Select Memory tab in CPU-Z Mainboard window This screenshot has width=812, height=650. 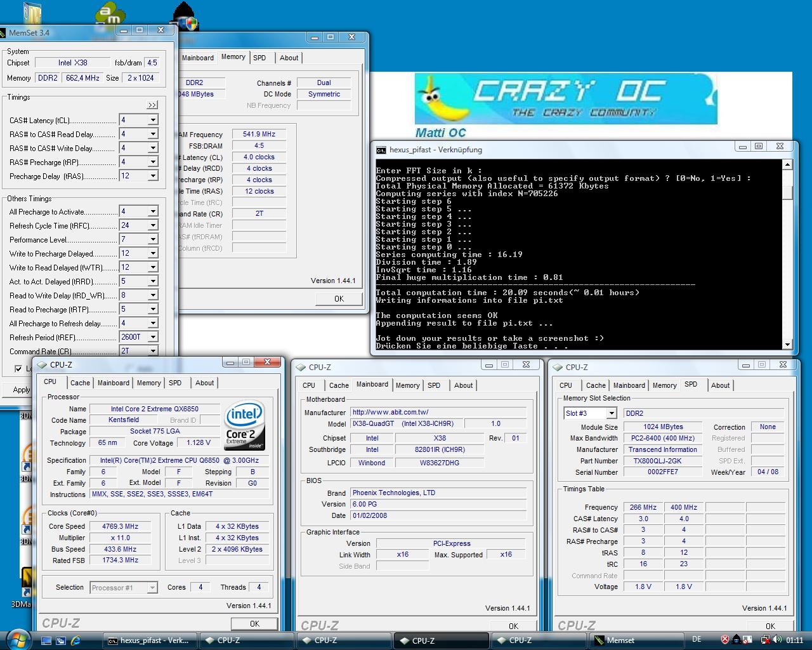407,385
